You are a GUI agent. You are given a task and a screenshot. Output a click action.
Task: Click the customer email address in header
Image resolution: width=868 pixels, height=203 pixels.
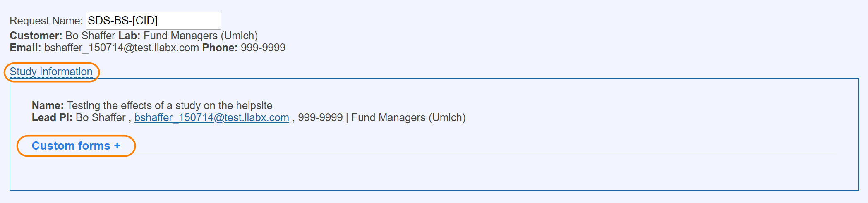point(122,48)
